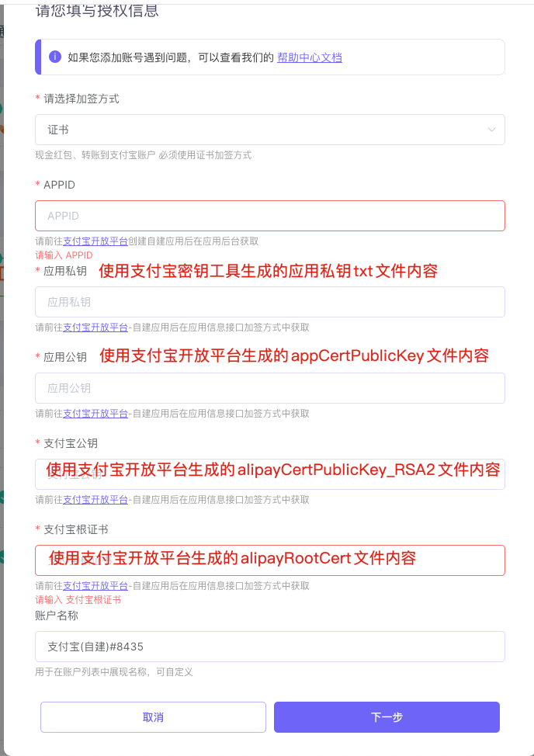Click the blue info icon in the notice

55,57
